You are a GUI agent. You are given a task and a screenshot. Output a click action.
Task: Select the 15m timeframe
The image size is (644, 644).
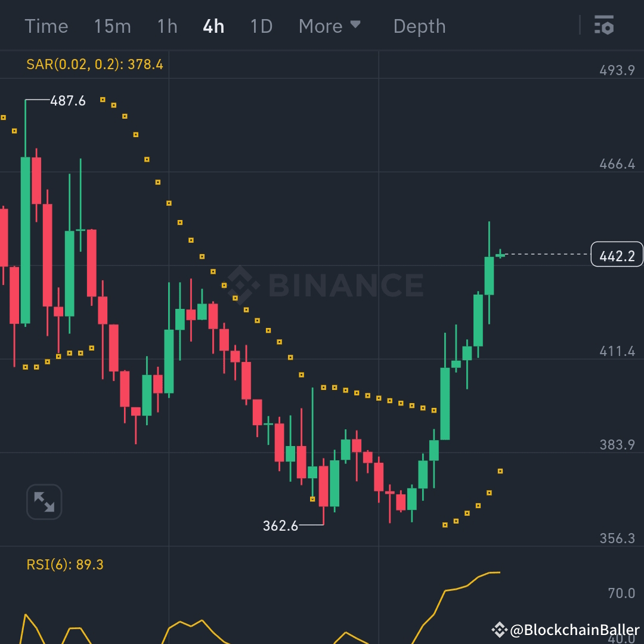(113, 26)
